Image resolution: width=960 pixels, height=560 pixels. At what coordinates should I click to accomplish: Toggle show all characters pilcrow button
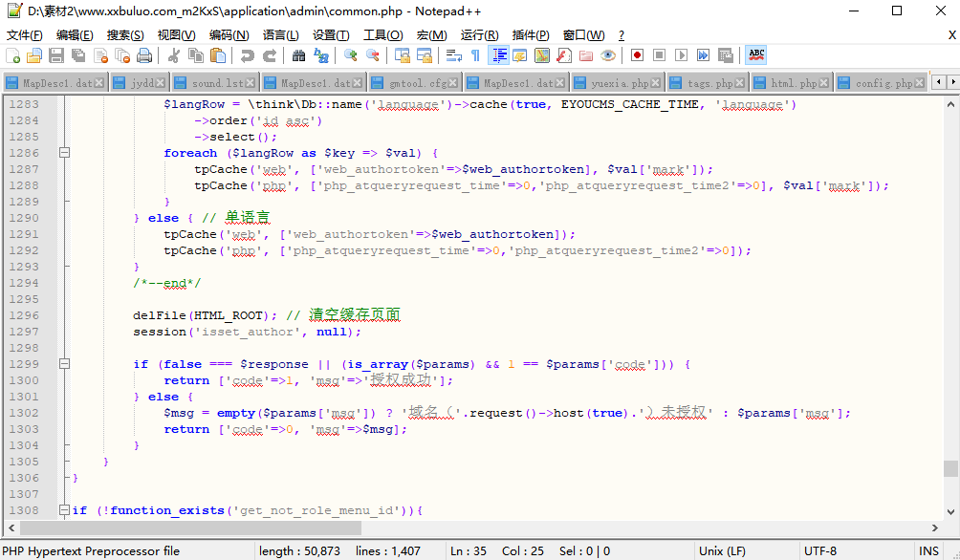pyautogui.click(x=475, y=55)
